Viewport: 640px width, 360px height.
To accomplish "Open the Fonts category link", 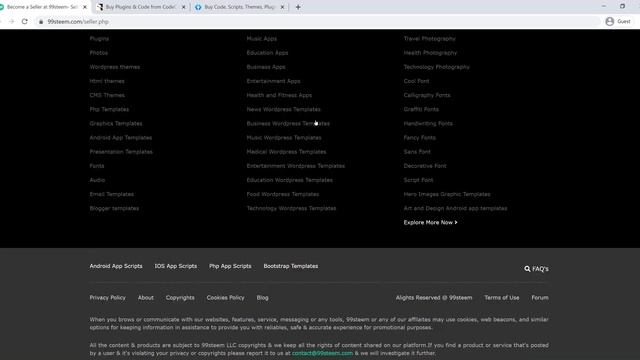I will tap(97, 166).
